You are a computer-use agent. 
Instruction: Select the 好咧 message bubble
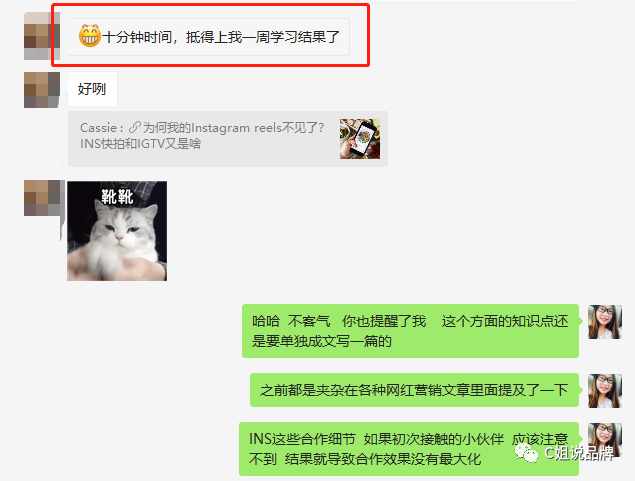(92, 89)
